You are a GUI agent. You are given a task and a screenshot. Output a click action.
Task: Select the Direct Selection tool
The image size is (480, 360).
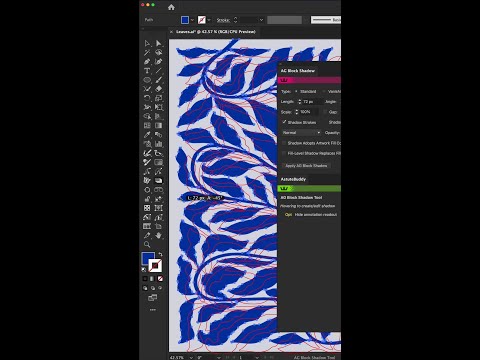[159, 43]
